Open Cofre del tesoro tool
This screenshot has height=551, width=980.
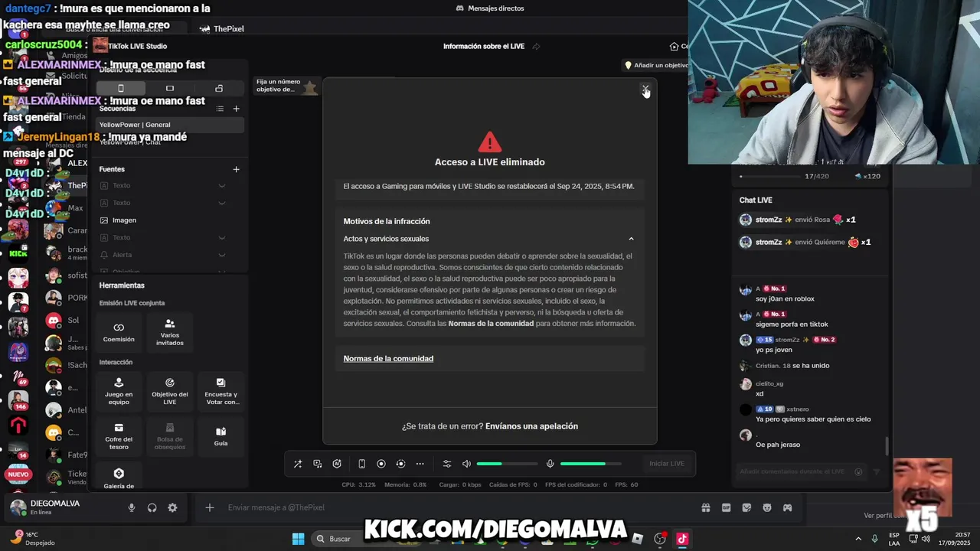(119, 436)
